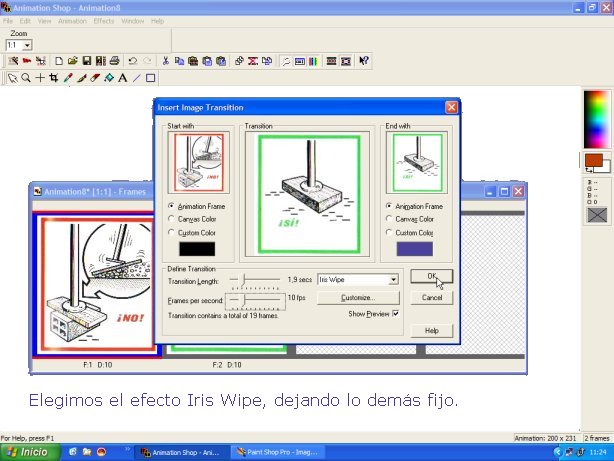The width and height of the screenshot is (614, 461).
Task: Open the Animation Wizard icon
Action: (13, 61)
